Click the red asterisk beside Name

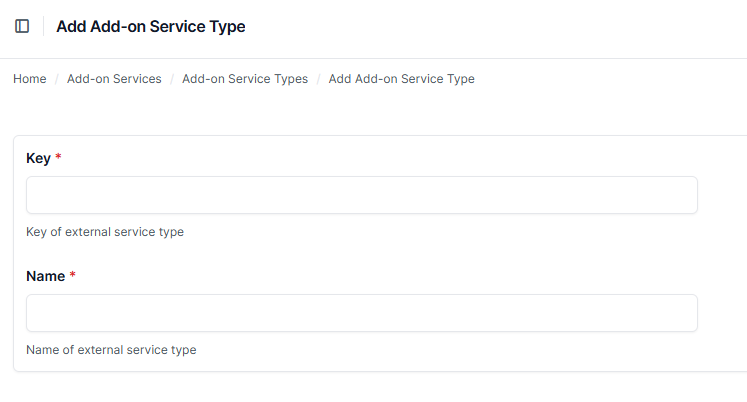tap(73, 276)
